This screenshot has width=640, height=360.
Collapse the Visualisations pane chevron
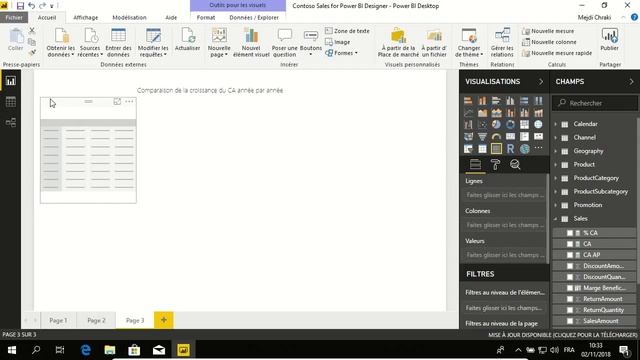point(541,82)
